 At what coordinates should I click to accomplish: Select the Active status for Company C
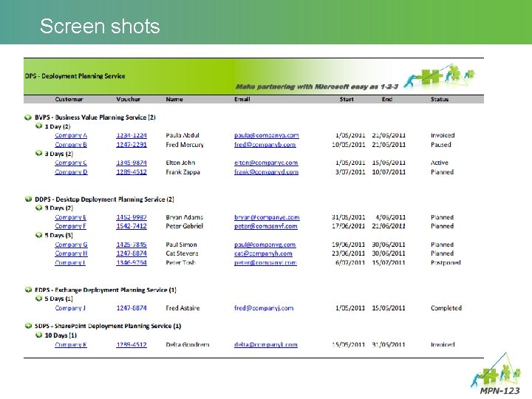[440, 163]
